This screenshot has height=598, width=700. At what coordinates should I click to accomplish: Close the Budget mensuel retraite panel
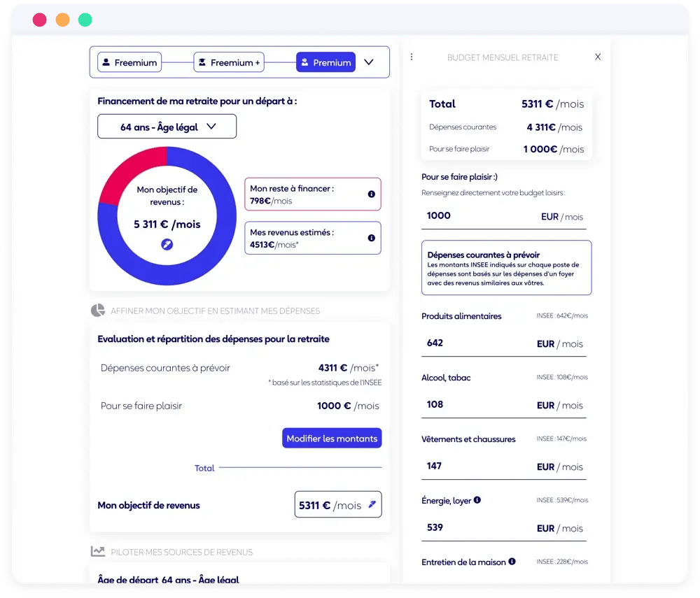click(597, 57)
